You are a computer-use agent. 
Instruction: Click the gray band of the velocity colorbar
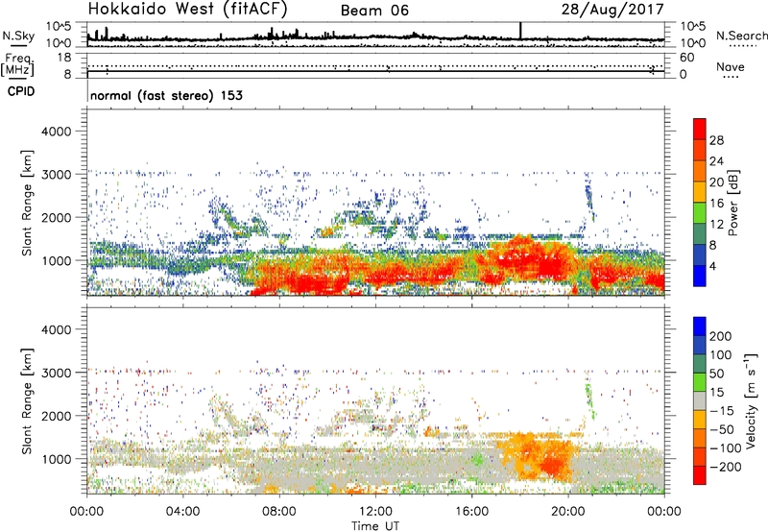pos(700,400)
